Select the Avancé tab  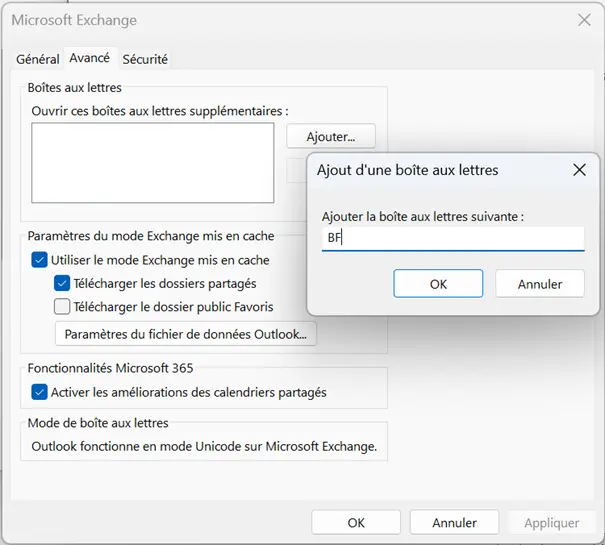(90, 58)
